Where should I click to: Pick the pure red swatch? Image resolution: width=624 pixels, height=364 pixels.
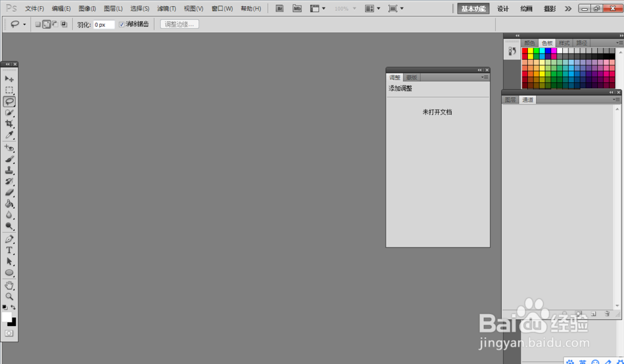point(525,50)
